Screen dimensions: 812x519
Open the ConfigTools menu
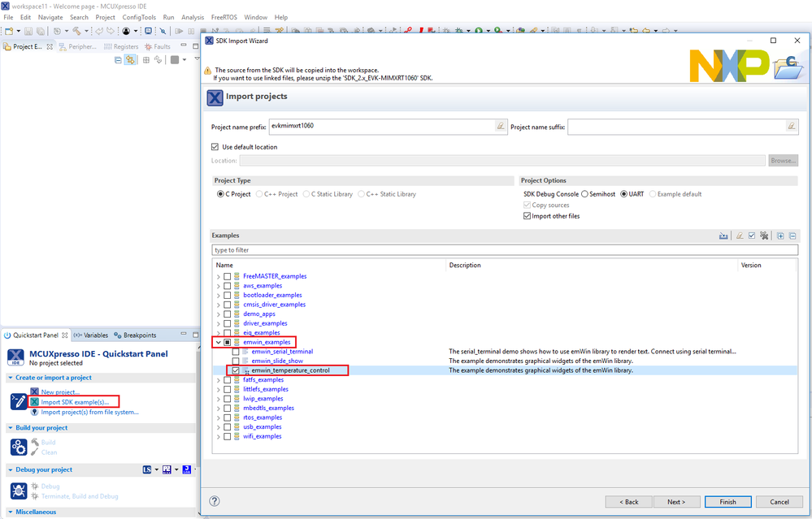coord(139,17)
